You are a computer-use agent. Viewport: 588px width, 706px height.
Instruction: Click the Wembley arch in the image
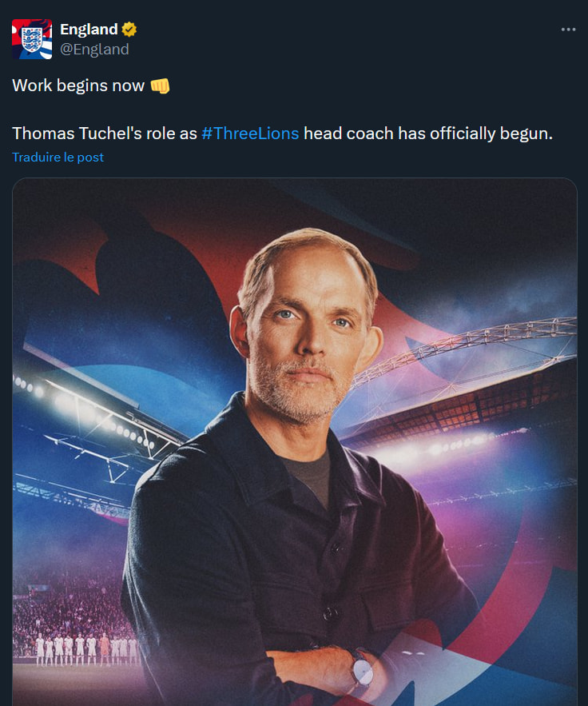coord(479,340)
